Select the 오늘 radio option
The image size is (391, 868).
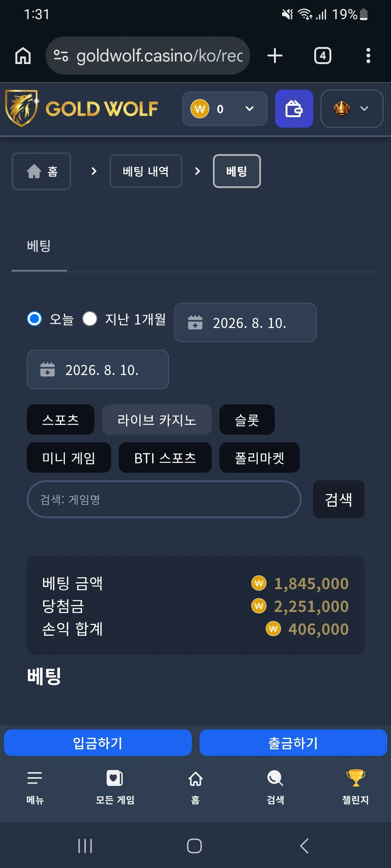tap(34, 319)
